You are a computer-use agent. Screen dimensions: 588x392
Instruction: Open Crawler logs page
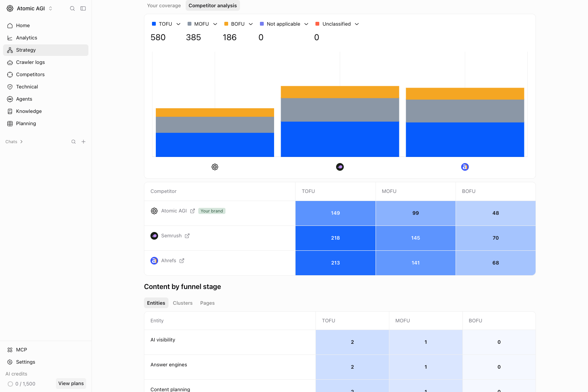46,62
